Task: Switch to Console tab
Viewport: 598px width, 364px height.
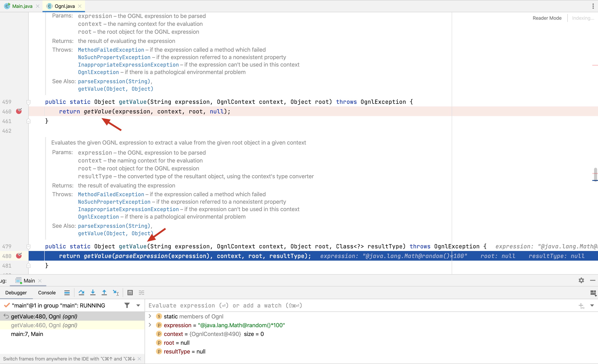Action: (47, 293)
